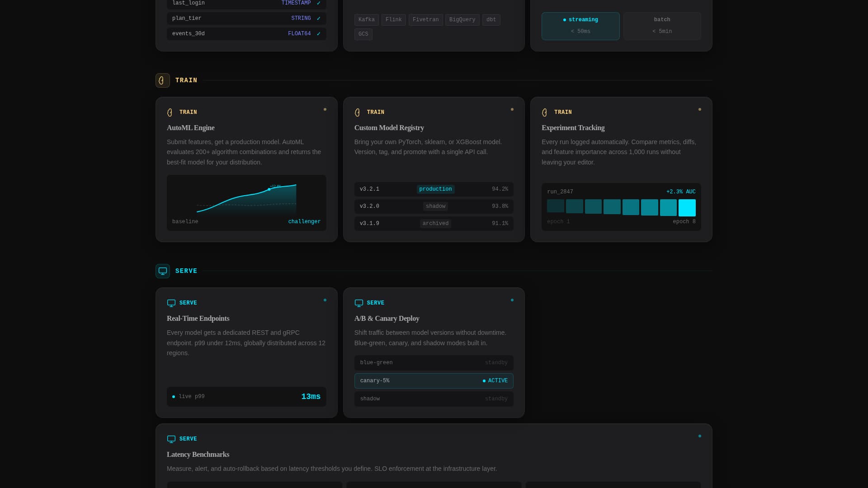Viewport: 868px width, 488px height.
Task: Click the Fivetran connector tag
Action: [426, 20]
